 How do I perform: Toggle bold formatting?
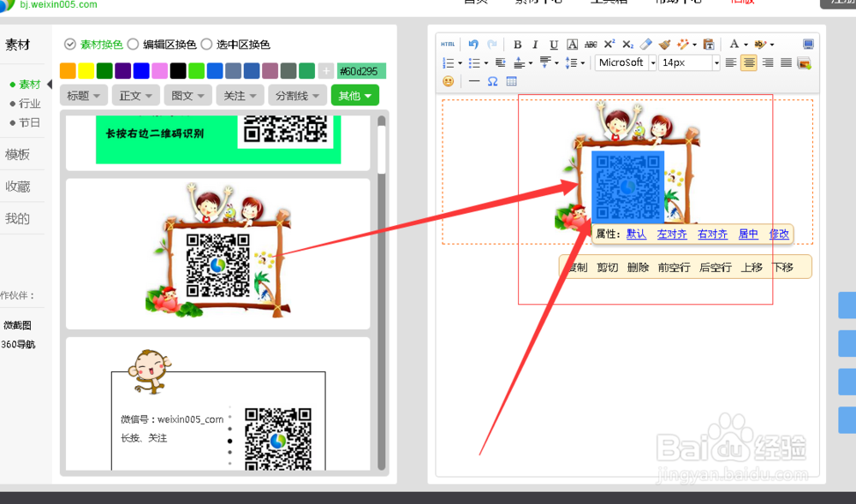tap(518, 44)
